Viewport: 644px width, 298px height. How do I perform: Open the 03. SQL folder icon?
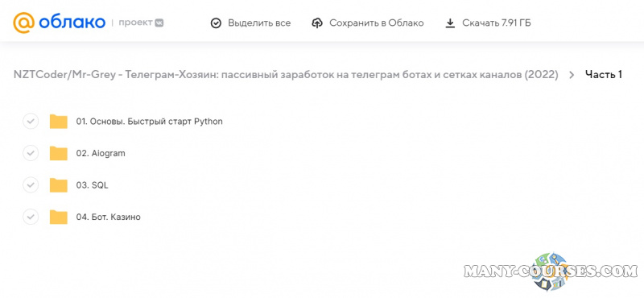click(59, 185)
